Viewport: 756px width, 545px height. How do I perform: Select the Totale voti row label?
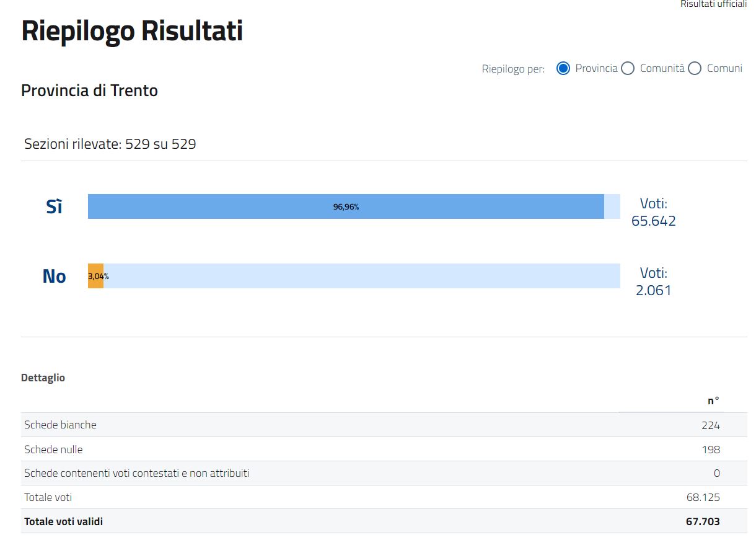pyautogui.click(x=48, y=497)
